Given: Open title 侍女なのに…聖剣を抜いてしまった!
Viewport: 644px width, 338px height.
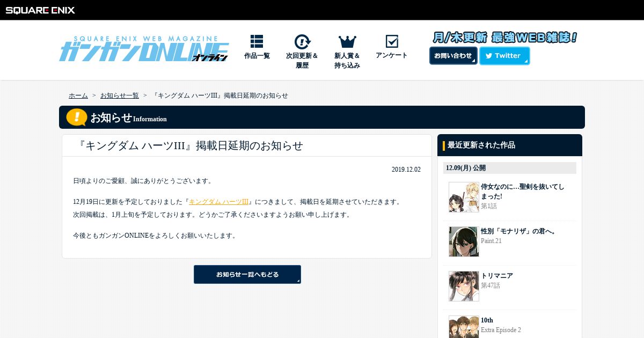Looking at the screenshot, I should pyautogui.click(x=523, y=191).
